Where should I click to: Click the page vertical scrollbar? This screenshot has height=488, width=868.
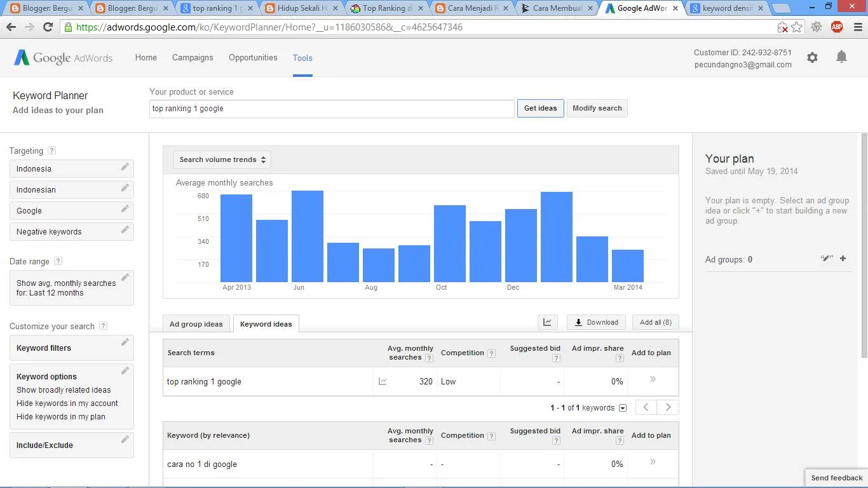[x=864, y=245]
